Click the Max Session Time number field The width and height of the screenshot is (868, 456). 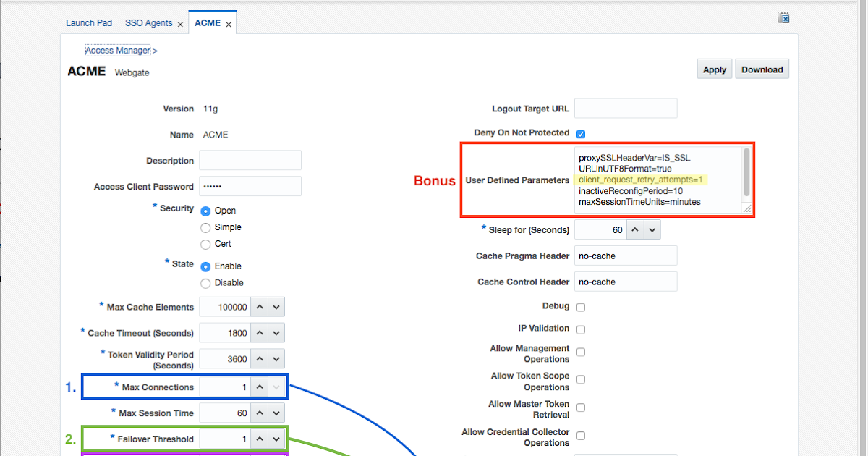(225, 413)
